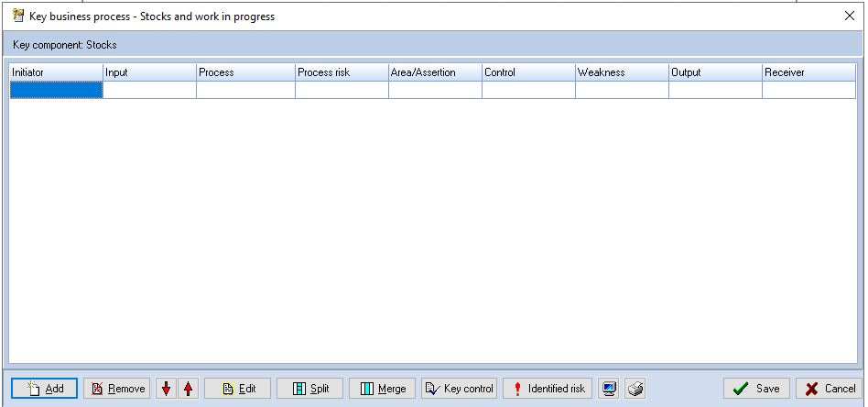Viewport: 868px width, 407px height.
Task: Flag an Identified risk
Action: click(x=548, y=389)
